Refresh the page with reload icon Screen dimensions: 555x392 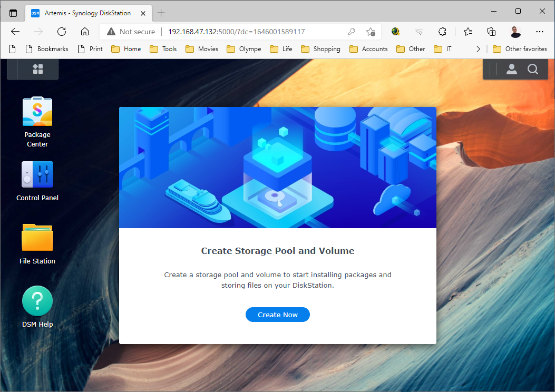(x=62, y=32)
